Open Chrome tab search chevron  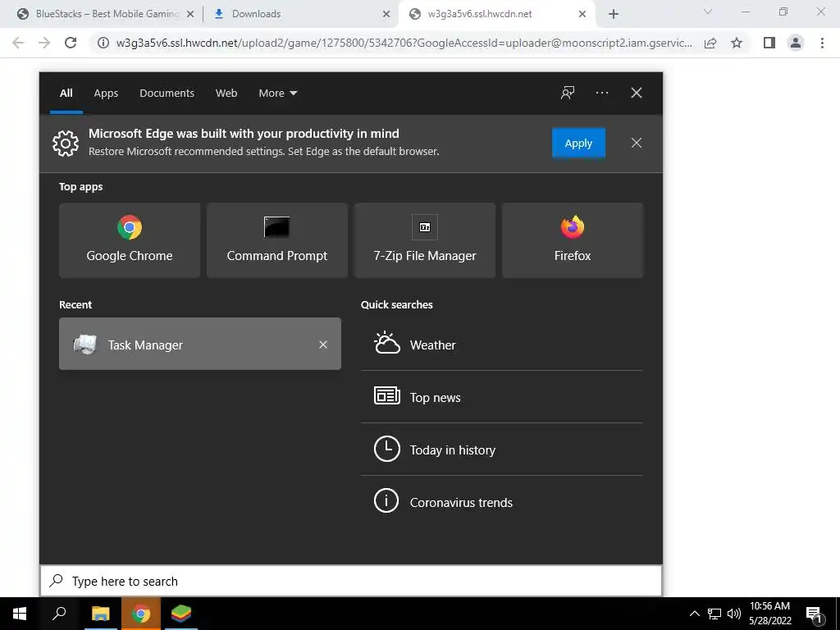point(708,11)
